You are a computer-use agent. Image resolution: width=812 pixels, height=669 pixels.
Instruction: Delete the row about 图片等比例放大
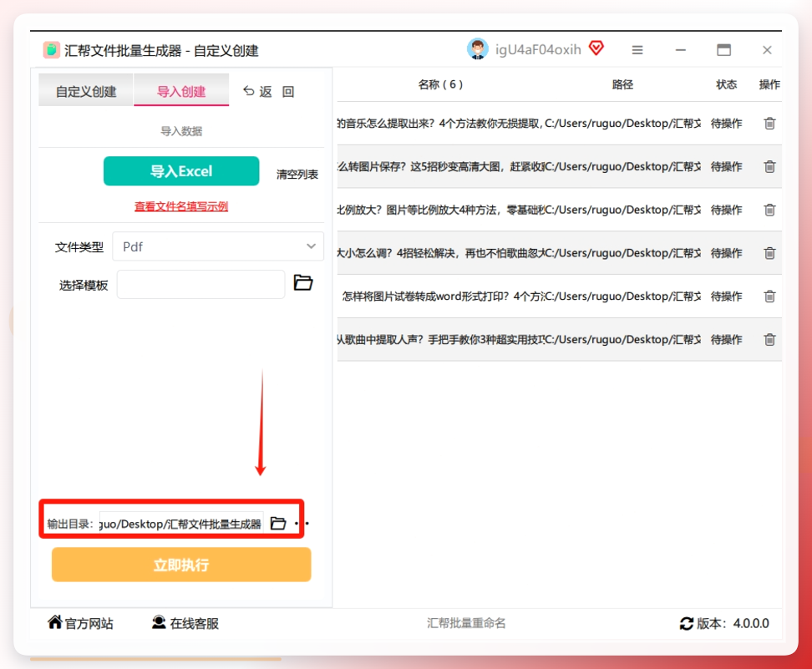[x=769, y=210]
